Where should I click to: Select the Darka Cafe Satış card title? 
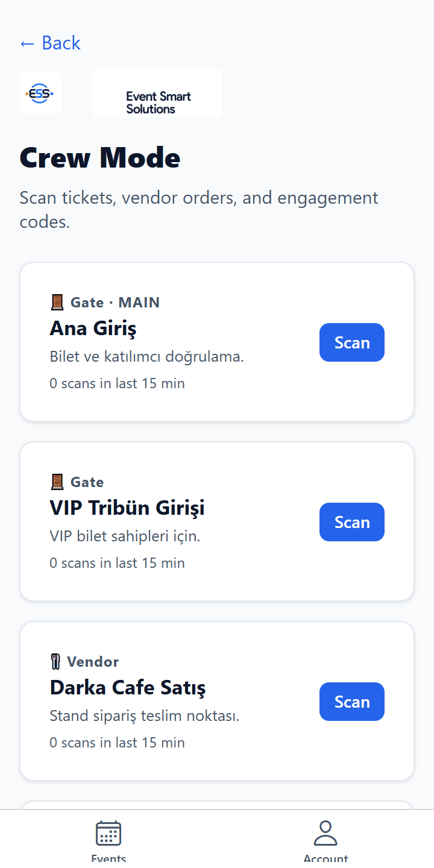(128, 688)
